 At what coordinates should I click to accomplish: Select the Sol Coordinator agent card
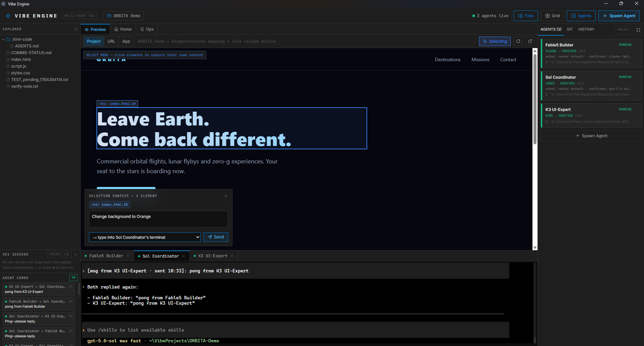[591, 86]
